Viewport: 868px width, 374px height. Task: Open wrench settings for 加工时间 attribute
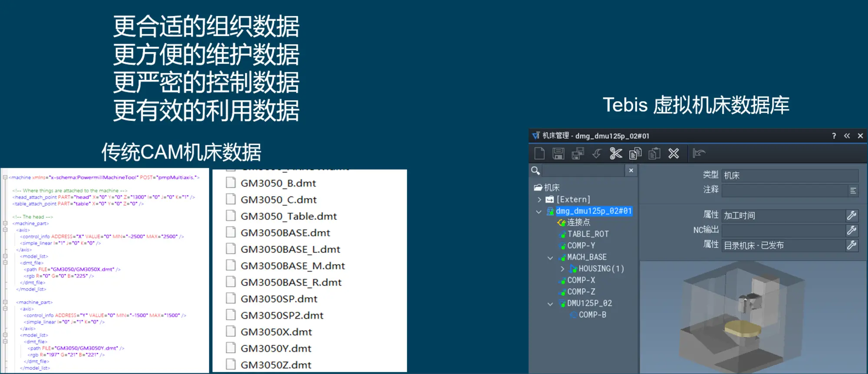pyautogui.click(x=852, y=215)
